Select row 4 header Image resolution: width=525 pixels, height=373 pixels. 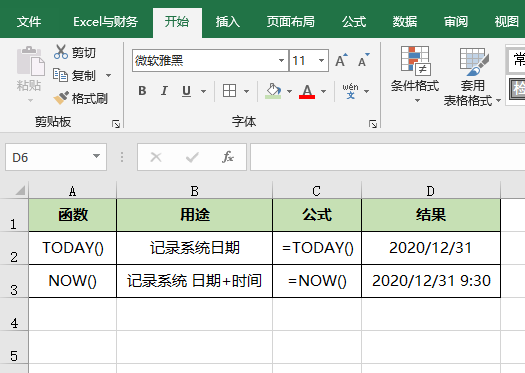[14, 314]
